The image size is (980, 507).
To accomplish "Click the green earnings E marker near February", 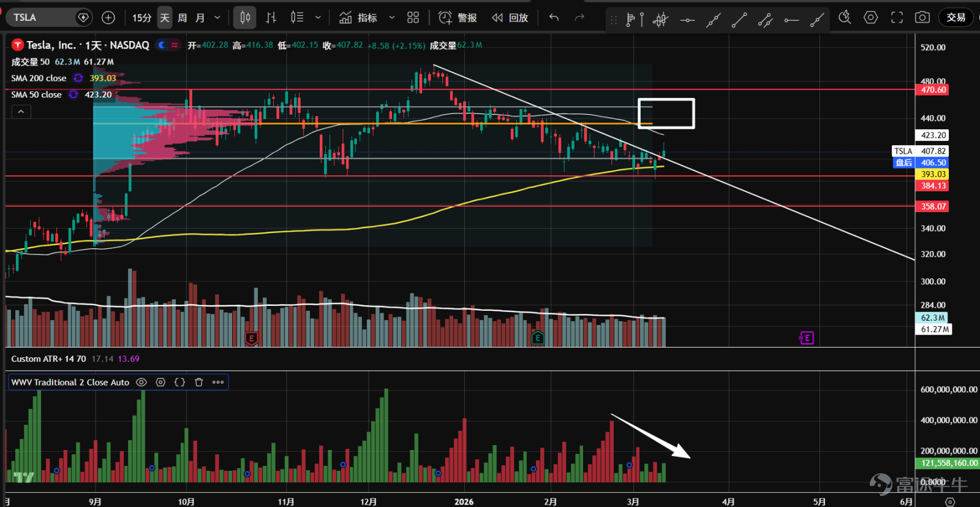I will click(537, 338).
